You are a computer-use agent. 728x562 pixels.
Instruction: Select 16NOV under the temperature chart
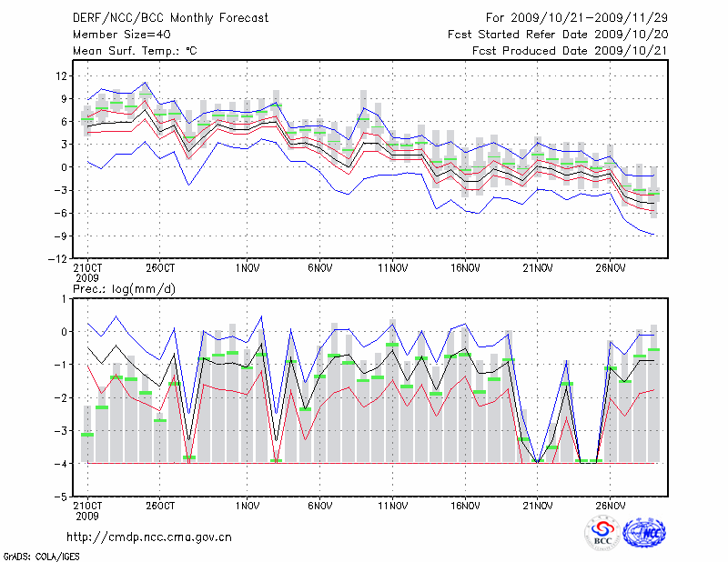465,268
